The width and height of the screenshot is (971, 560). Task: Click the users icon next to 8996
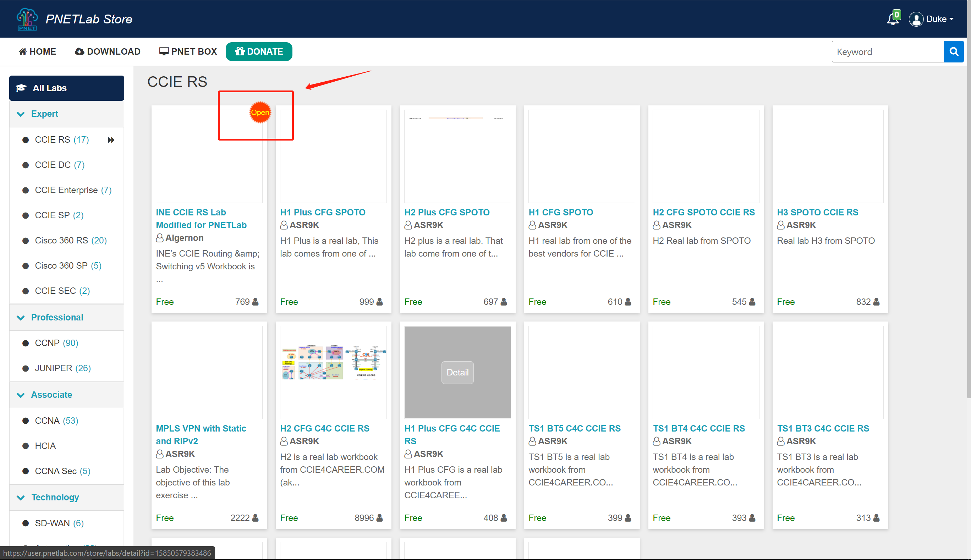379,518
